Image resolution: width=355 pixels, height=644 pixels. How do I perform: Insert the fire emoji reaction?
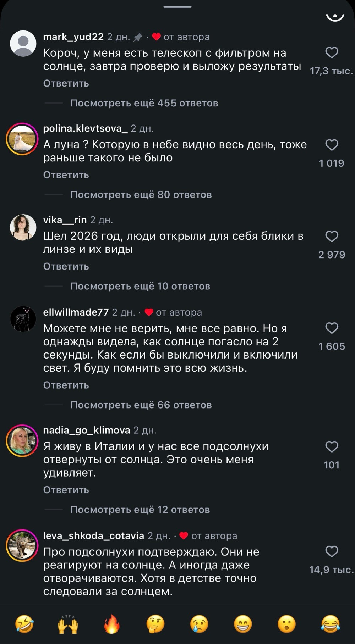(x=112, y=624)
